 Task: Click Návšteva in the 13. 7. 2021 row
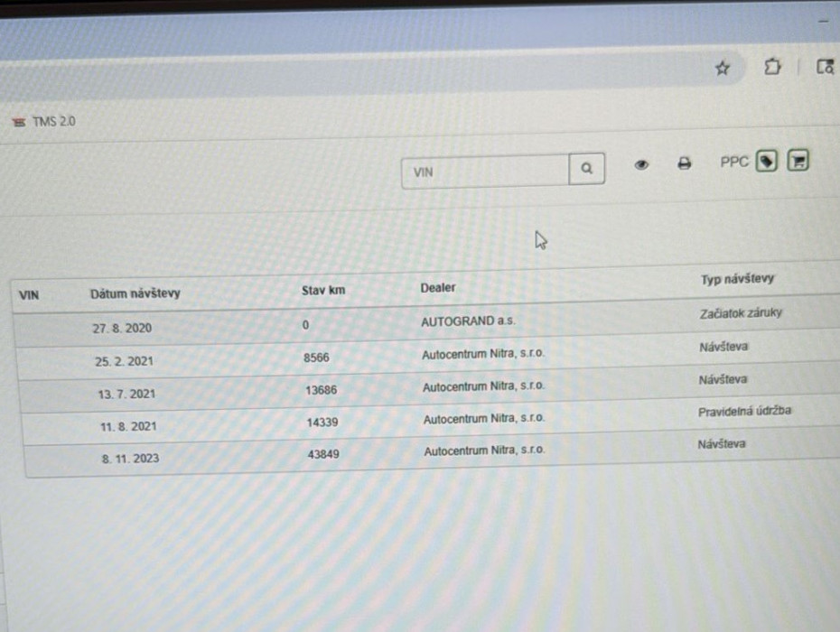click(723, 380)
